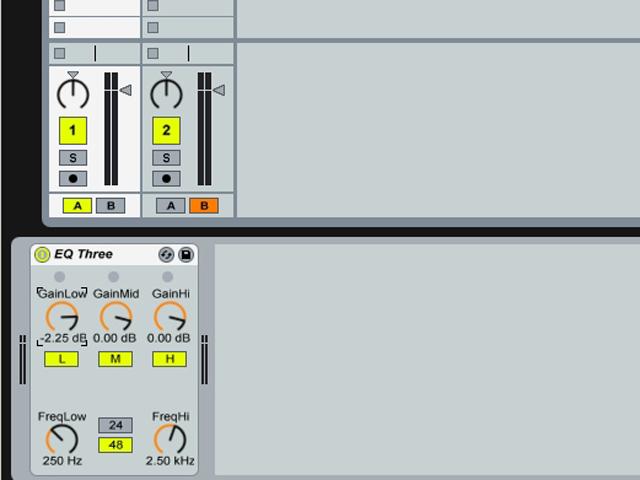Toggle the track 2 activator button
Viewport: 640px width, 480px height.
(x=166, y=131)
